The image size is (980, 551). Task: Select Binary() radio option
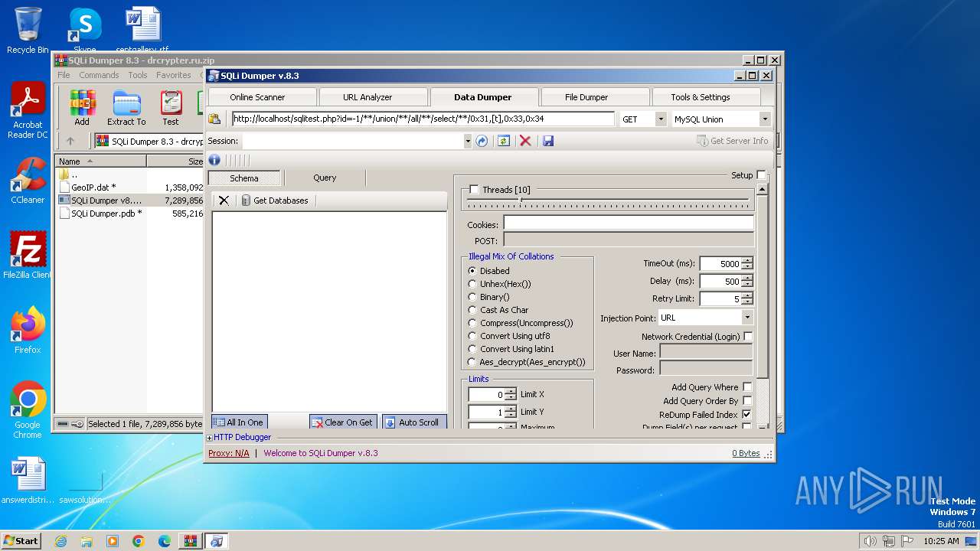[472, 297]
